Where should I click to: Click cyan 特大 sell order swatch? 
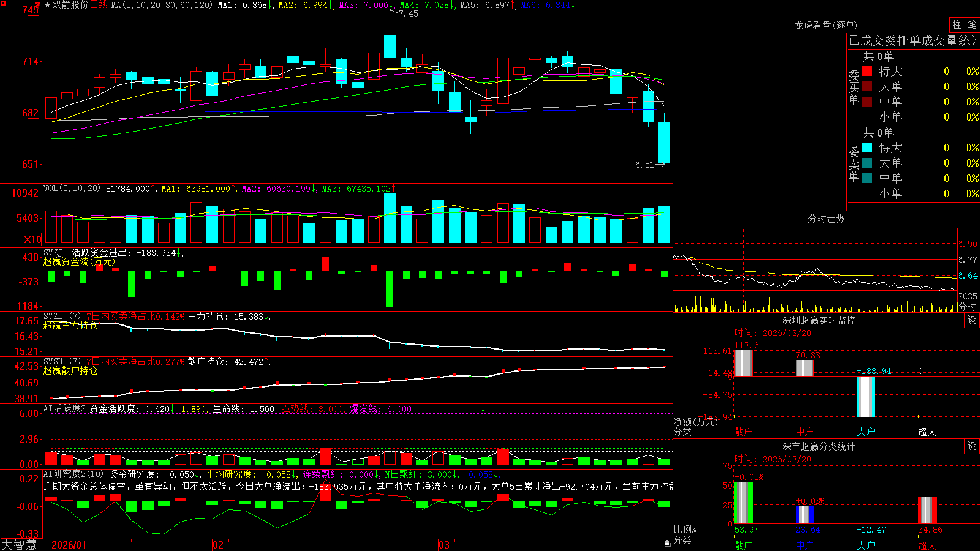[x=867, y=148]
